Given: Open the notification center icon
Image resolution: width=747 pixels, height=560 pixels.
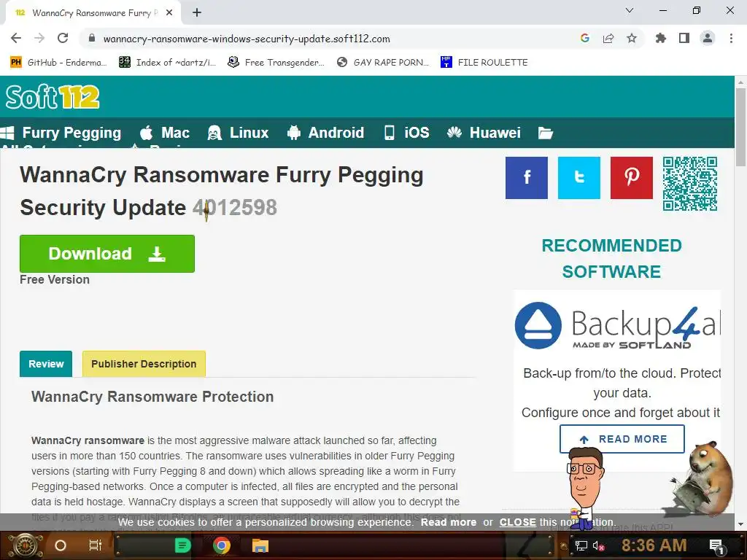Looking at the screenshot, I should (x=716, y=545).
